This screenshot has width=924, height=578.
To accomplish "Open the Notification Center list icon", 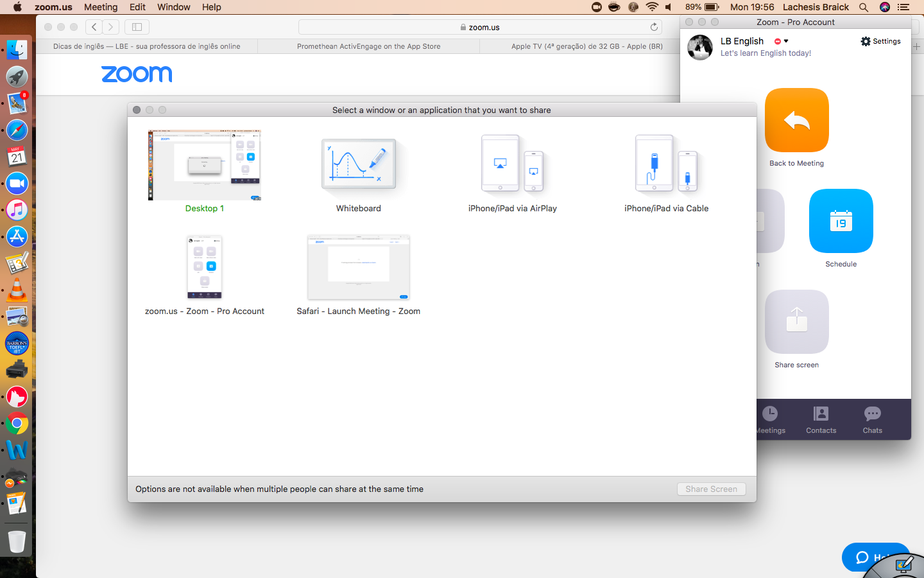I will point(903,7).
